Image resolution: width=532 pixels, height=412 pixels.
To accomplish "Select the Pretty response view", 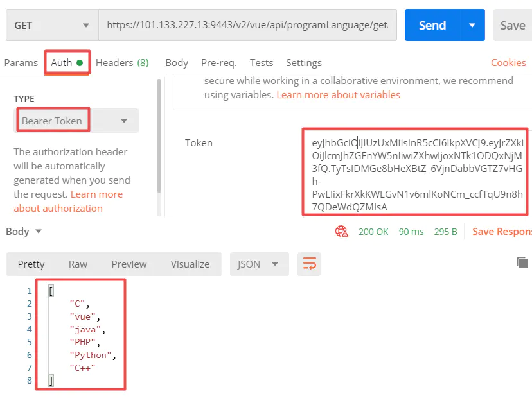I will [x=31, y=264].
